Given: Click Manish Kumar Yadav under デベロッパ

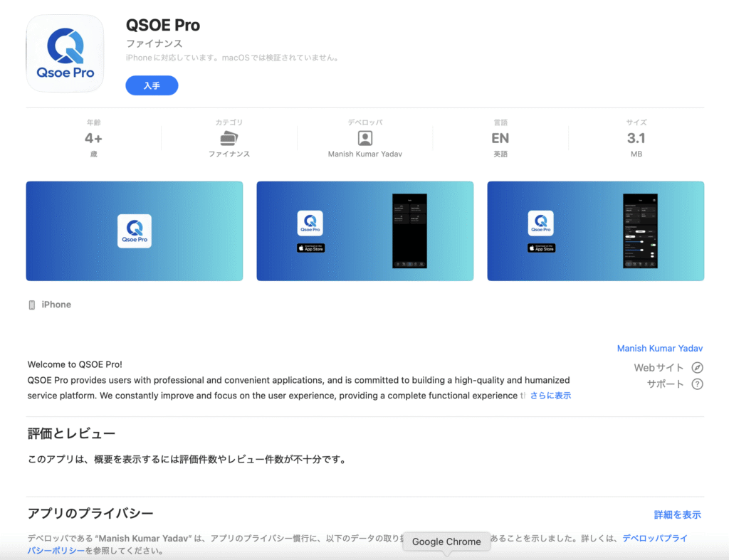Looking at the screenshot, I should 365,154.
